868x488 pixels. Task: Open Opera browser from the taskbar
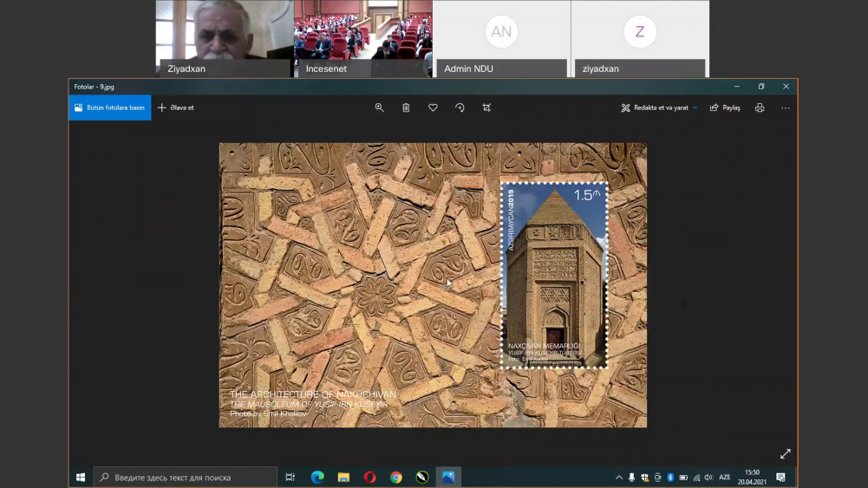369,477
